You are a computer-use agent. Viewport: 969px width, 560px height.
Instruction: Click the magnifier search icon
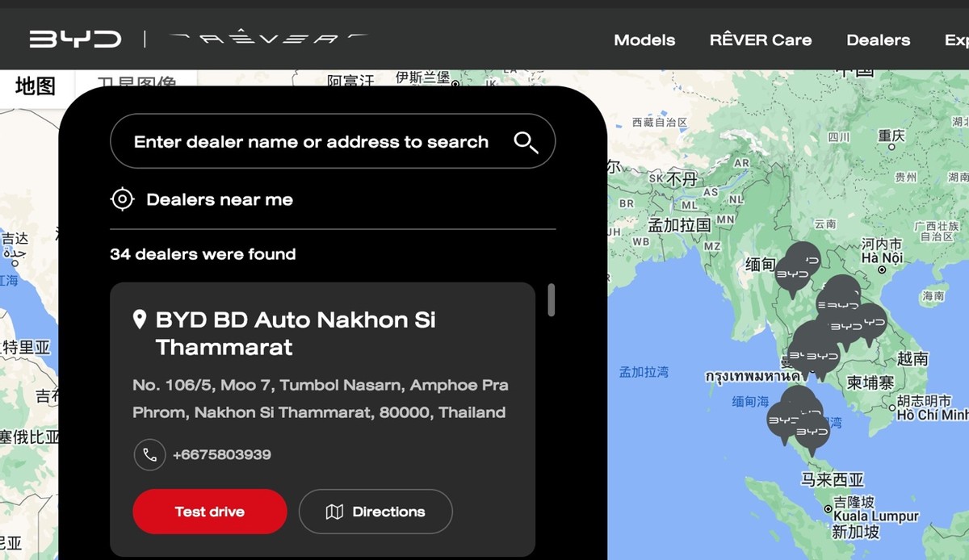pos(526,142)
